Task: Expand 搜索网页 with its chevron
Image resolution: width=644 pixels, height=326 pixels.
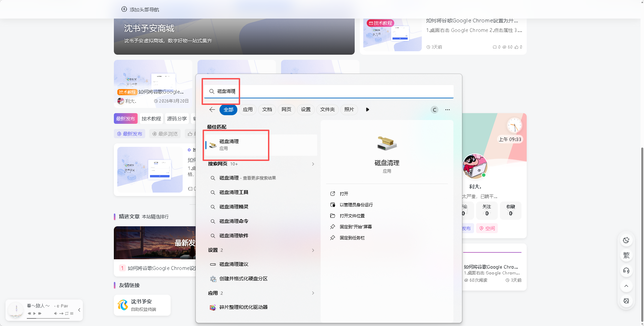Action: tap(313, 164)
